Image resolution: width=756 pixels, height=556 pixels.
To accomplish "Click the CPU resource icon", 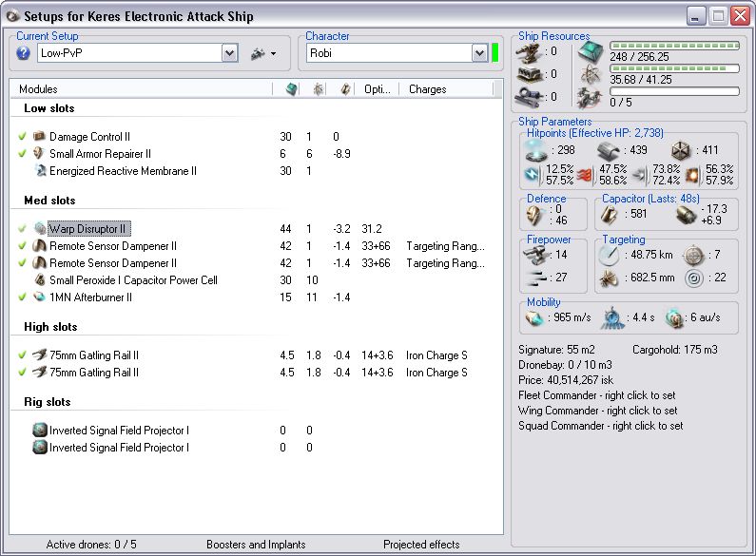I will coord(591,51).
